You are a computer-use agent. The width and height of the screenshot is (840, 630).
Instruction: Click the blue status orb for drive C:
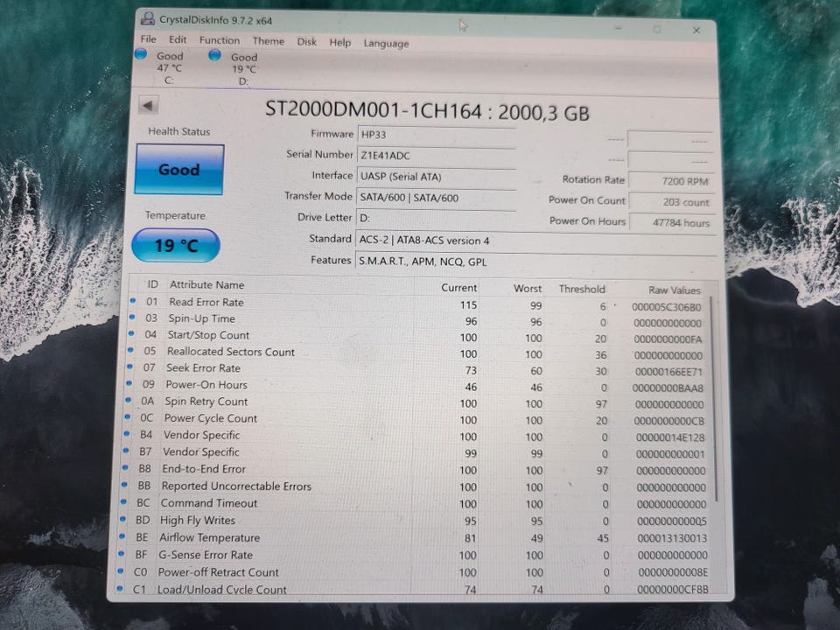[141, 54]
